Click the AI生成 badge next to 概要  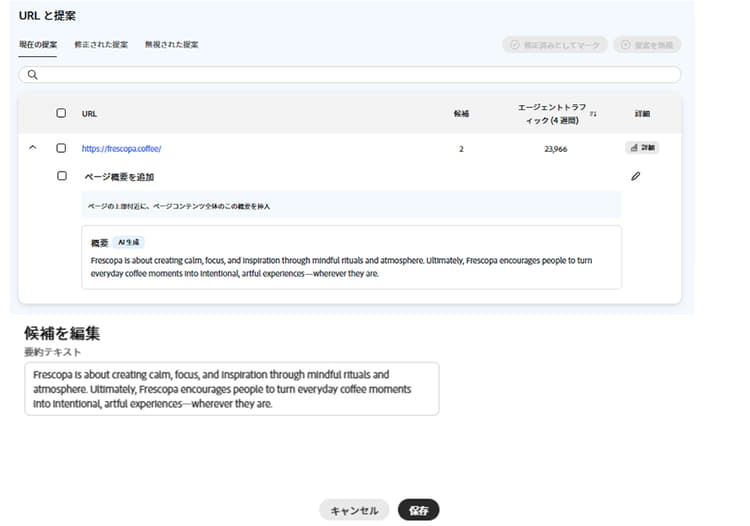[x=129, y=242]
